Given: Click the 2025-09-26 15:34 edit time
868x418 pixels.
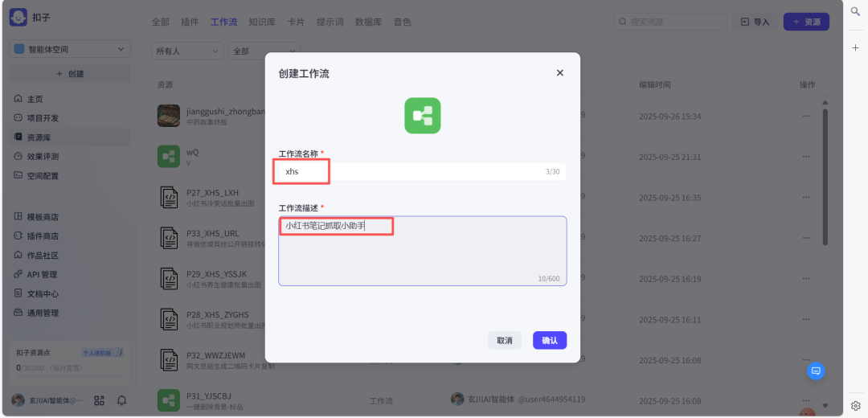Looking at the screenshot, I should click(669, 117).
